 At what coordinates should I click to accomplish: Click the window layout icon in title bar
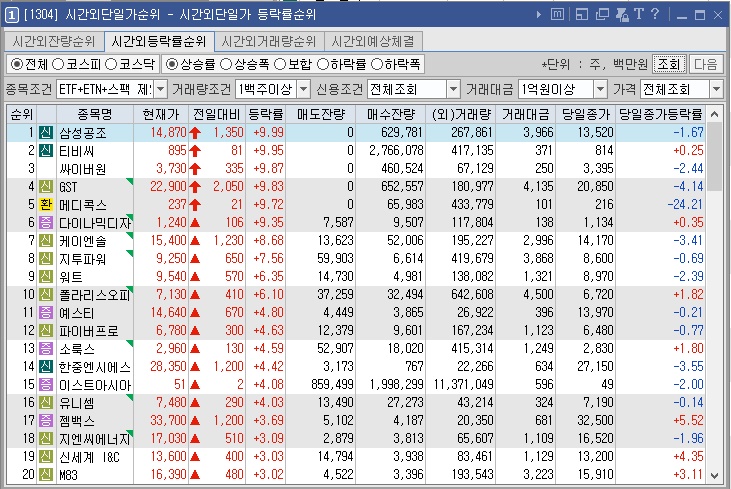click(582, 14)
